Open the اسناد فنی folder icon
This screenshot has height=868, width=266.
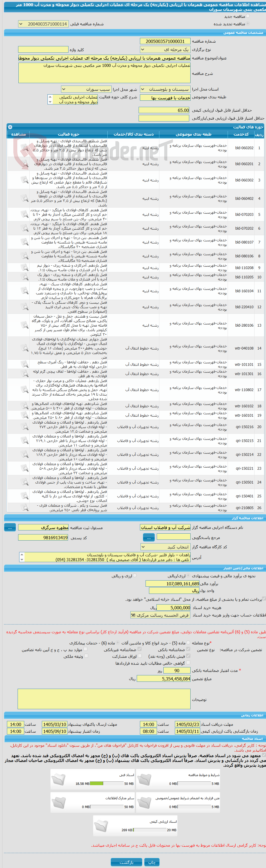pos(59,779)
